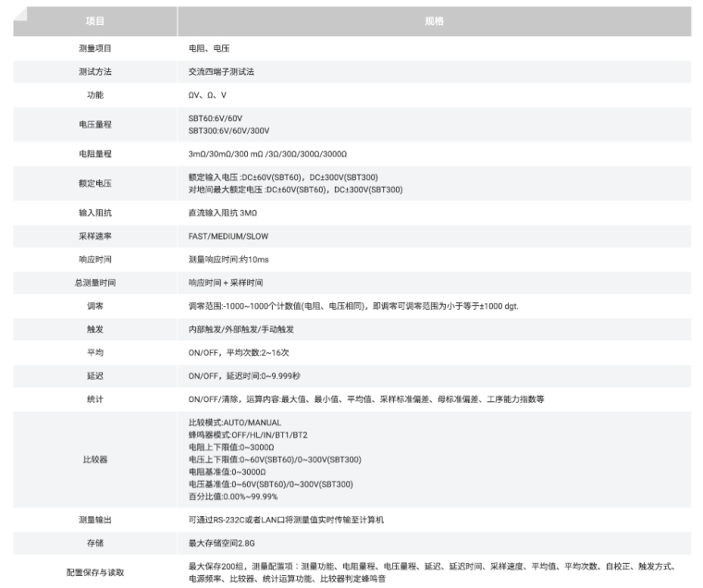The image size is (703, 588).
Task: Click the 调零 row label
Action: click(x=95, y=306)
